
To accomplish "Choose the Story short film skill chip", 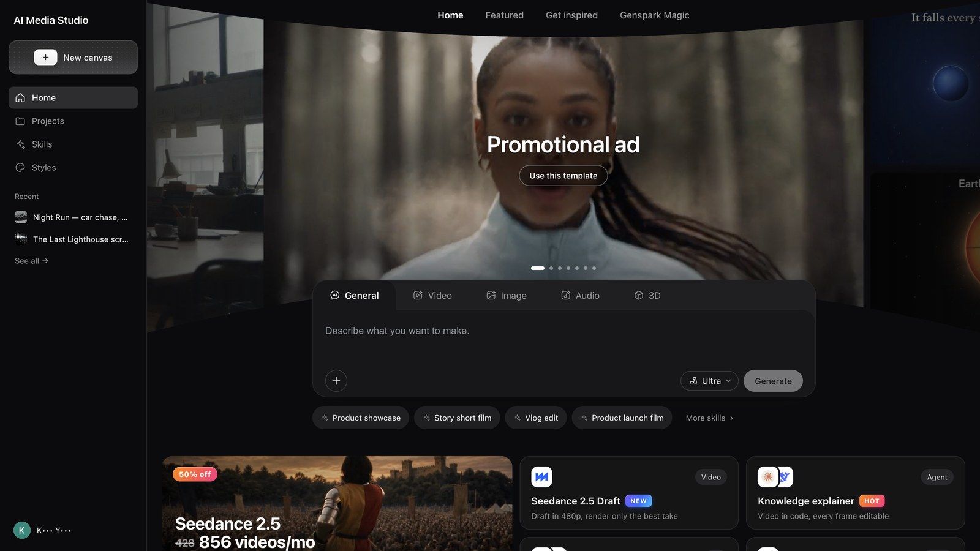I will pos(457,418).
